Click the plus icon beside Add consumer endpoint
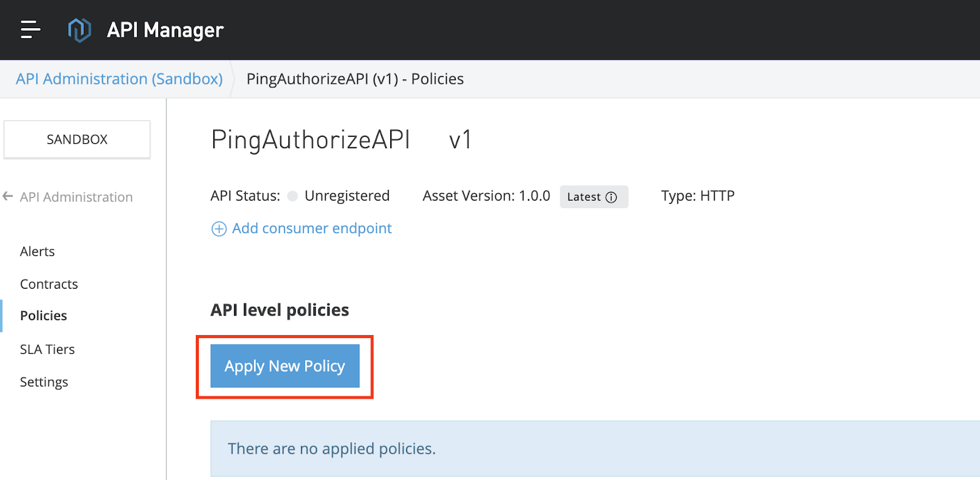This screenshot has height=480, width=980. [x=219, y=229]
